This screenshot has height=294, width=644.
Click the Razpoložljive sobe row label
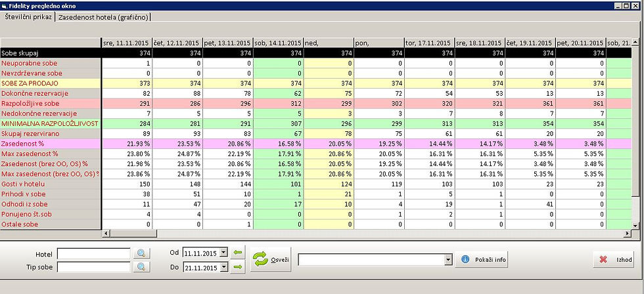51,103
